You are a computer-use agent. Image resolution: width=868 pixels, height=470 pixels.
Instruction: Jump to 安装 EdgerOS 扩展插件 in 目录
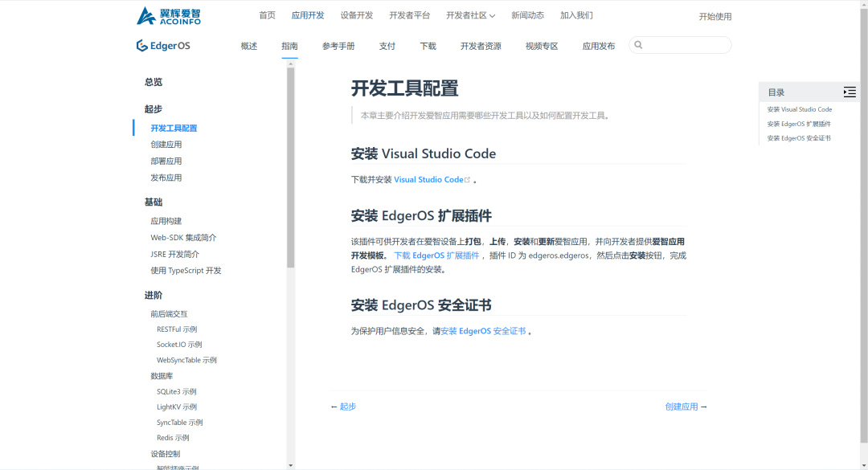tap(799, 124)
